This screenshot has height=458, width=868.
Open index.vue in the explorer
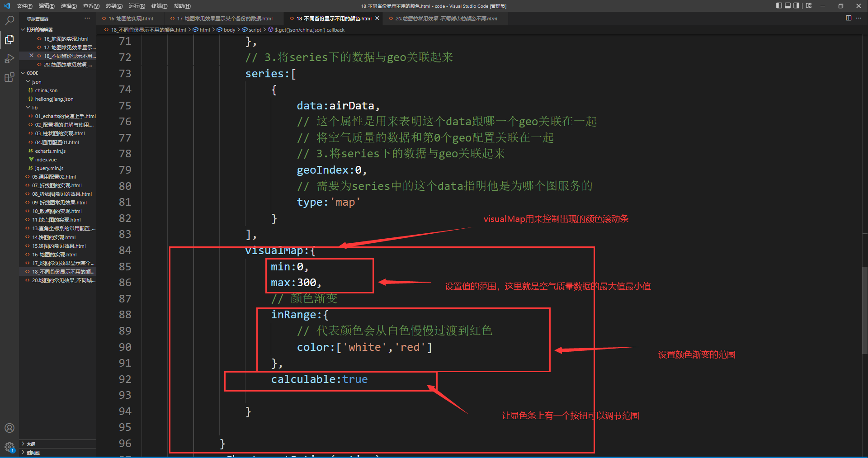pyautogui.click(x=46, y=160)
